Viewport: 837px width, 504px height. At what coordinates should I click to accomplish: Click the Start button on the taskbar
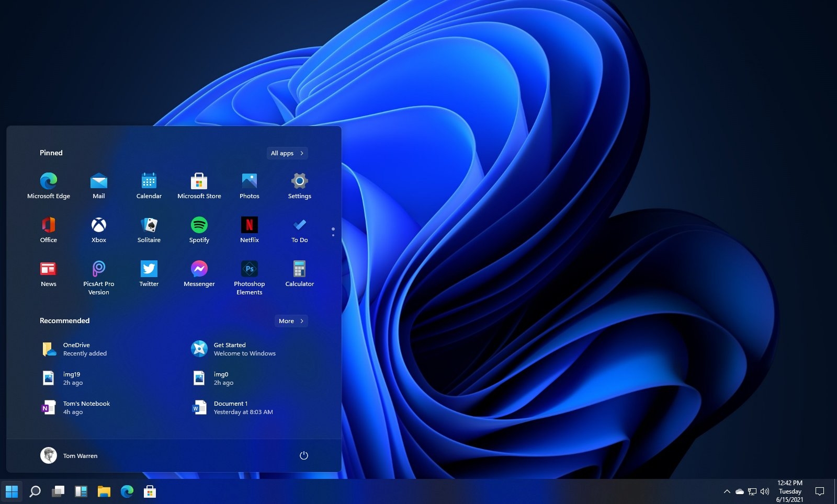click(x=12, y=491)
